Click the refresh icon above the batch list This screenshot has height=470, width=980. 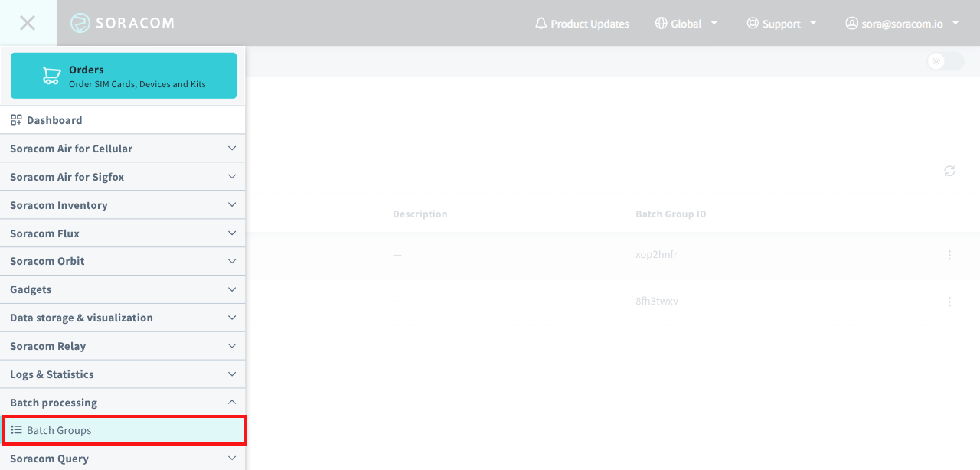pos(949,171)
